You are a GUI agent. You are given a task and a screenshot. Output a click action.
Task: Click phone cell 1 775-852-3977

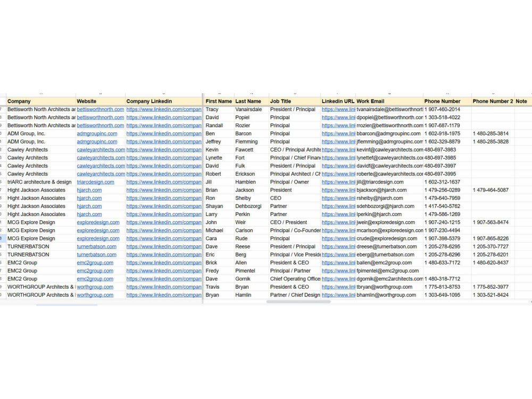[493, 287]
